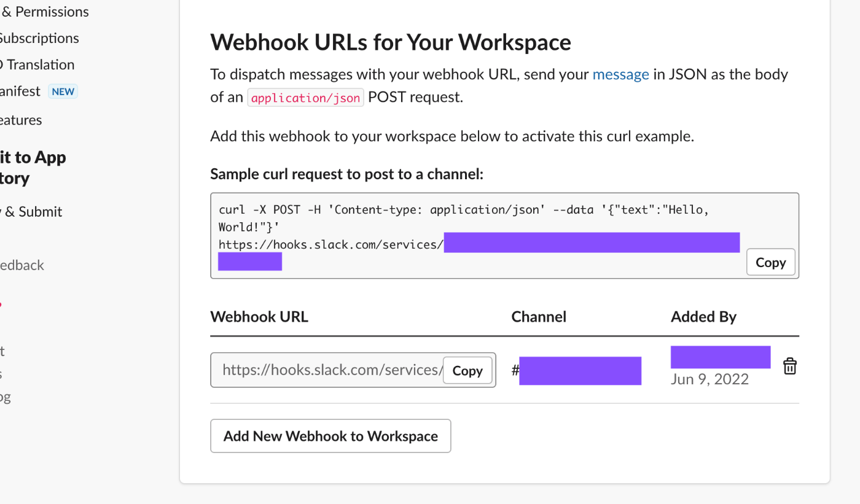Click the application/json code snippet
The height and width of the screenshot is (504, 860).
305,98
